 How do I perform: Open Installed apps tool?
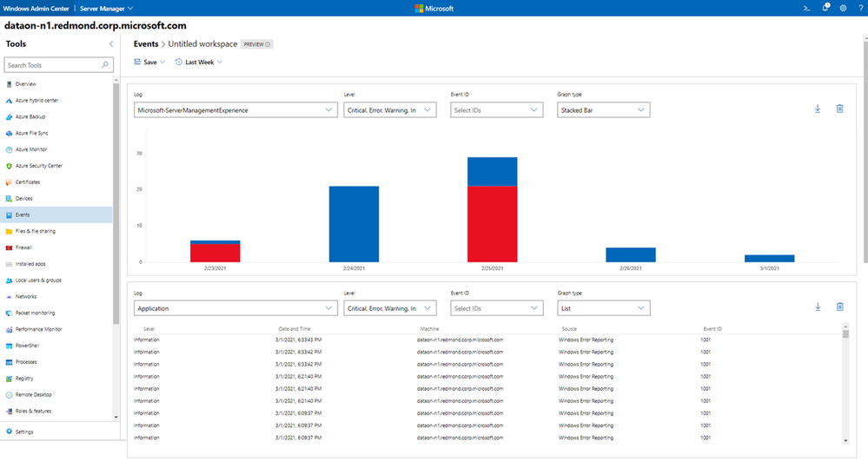(30, 264)
